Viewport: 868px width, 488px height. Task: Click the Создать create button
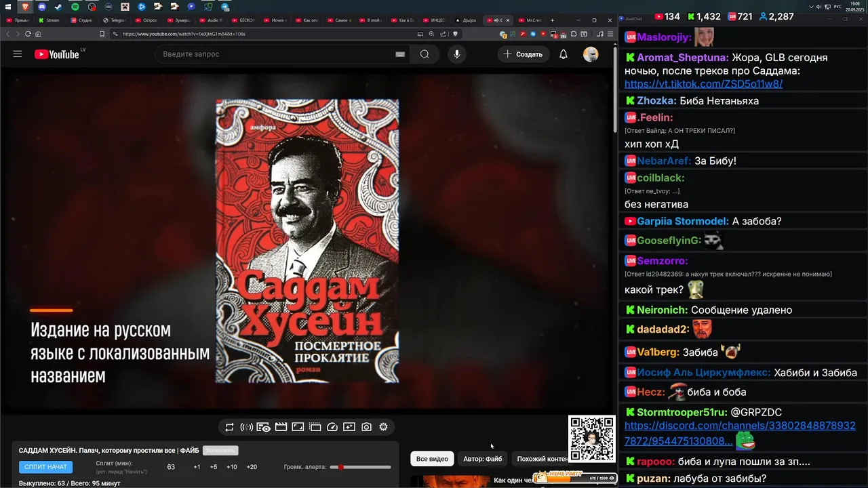pyautogui.click(x=523, y=54)
